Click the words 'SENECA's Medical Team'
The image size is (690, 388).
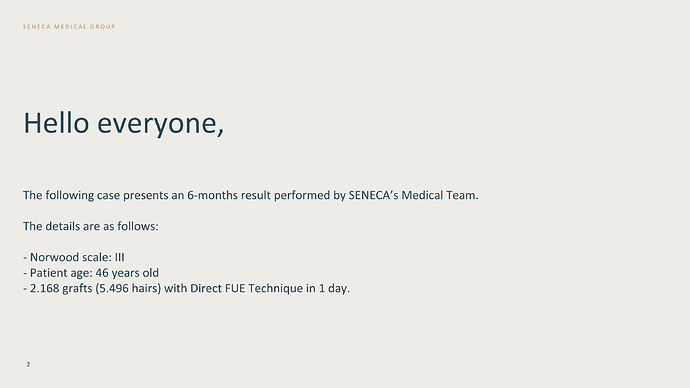tap(413, 195)
